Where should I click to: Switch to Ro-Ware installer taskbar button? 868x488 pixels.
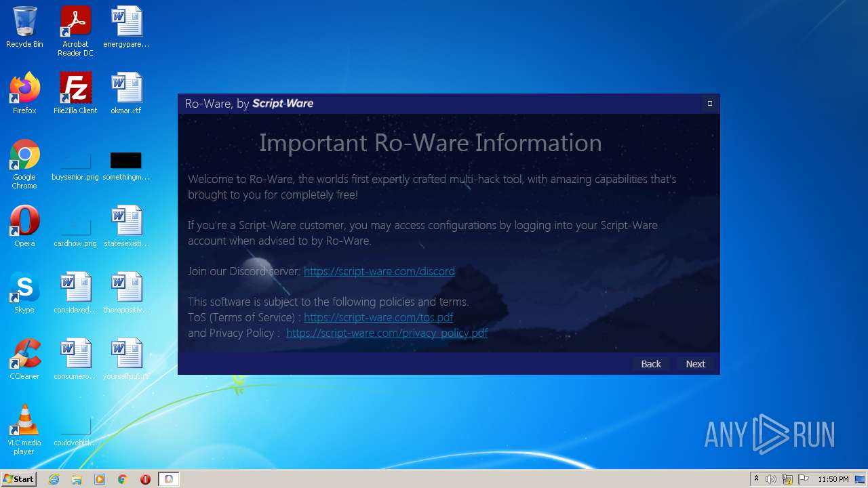coord(169,479)
